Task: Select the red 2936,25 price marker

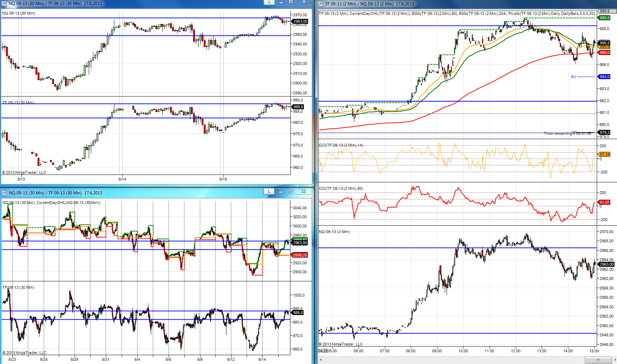Action: coord(300,255)
